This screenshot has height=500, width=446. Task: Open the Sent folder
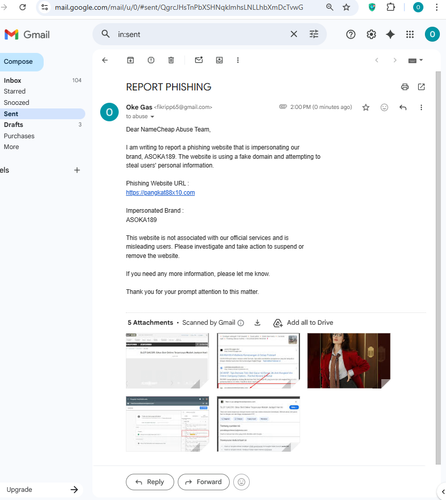click(x=42, y=114)
